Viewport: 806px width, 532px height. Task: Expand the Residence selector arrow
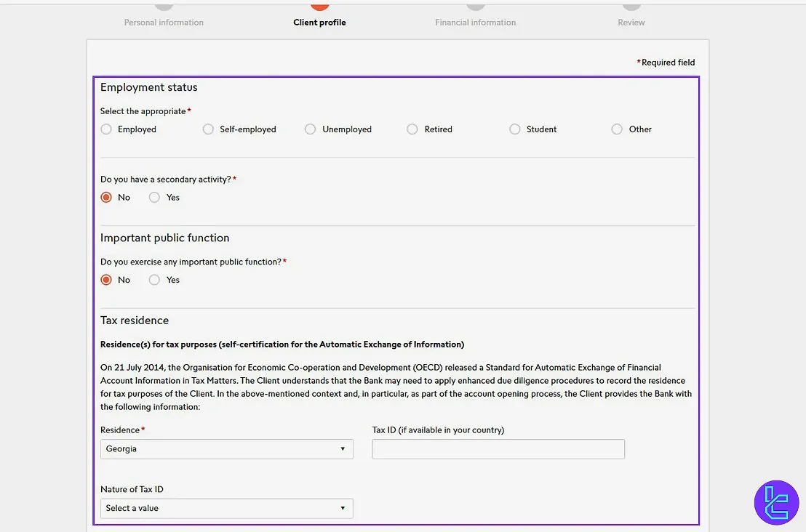(x=342, y=448)
